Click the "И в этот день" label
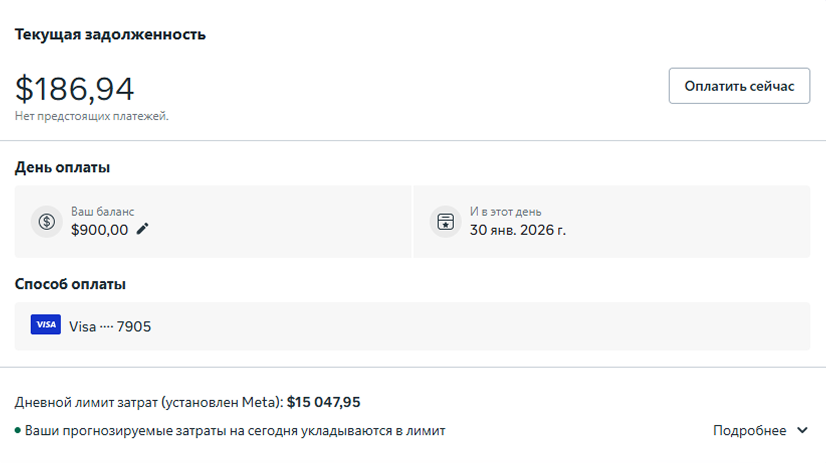Viewport: 826px width, 463px height. pos(505,212)
